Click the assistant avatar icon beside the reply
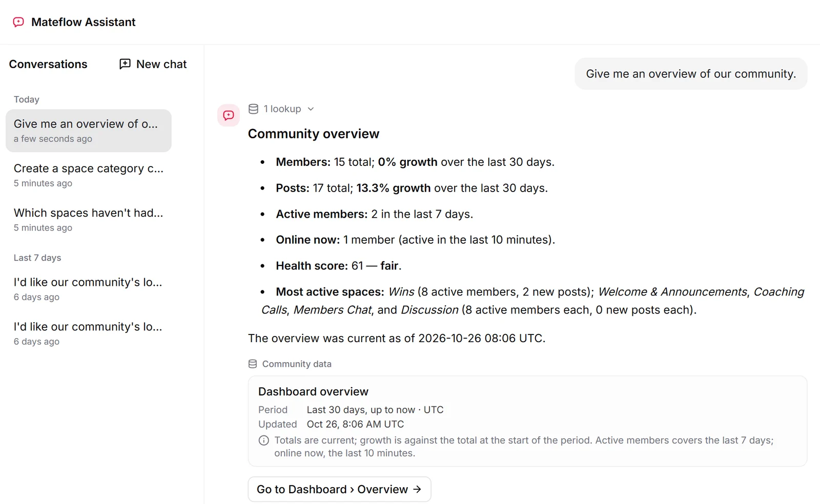820x504 pixels. pyautogui.click(x=229, y=115)
